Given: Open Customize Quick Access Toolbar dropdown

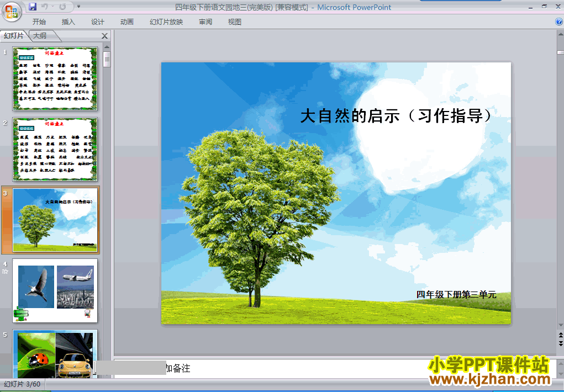Looking at the screenshot, I should pos(79,7).
